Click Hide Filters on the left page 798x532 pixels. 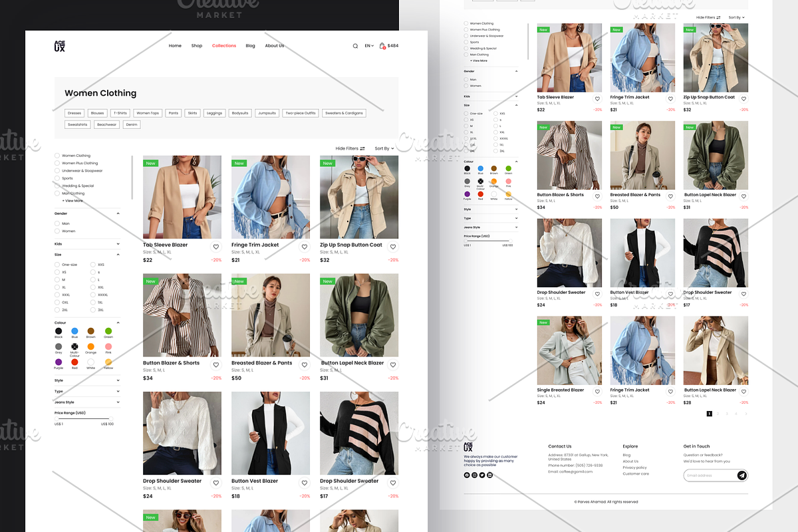(x=350, y=149)
